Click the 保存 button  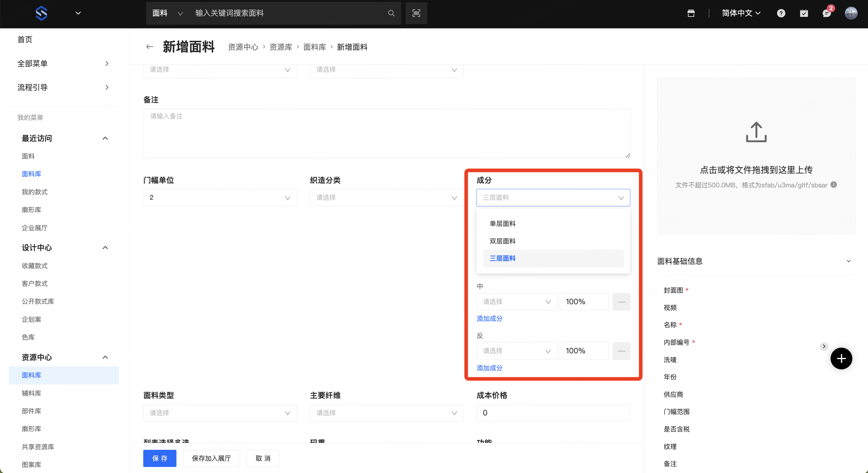(159, 458)
